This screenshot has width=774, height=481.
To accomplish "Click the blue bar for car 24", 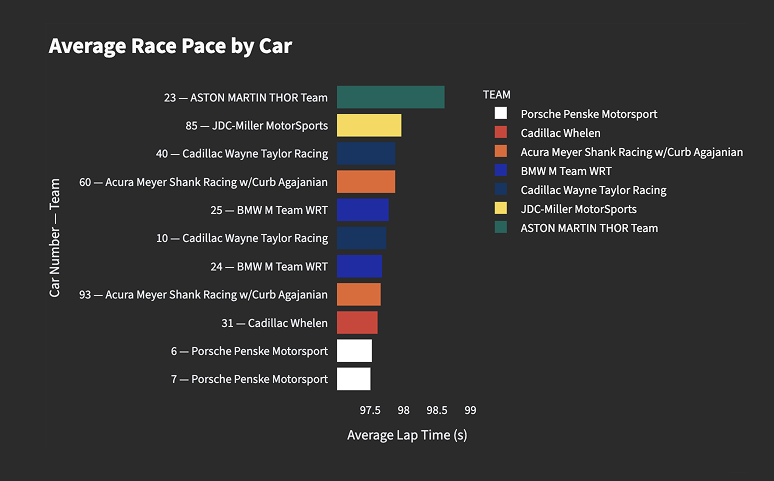I will (x=359, y=266).
